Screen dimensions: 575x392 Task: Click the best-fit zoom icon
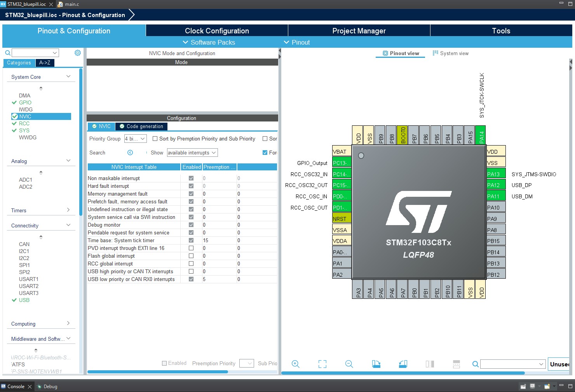tap(322, 364)
